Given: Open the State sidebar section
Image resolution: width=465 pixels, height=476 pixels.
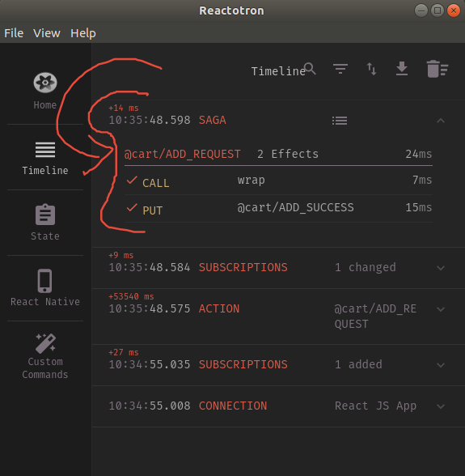Looking at the screenshot, I should 45,223.
